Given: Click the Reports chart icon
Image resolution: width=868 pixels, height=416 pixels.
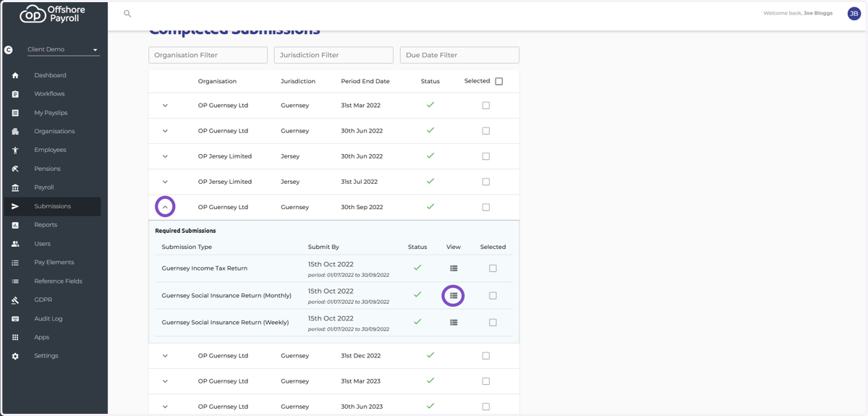Looking at the screenshot, I should coord(15,225).
